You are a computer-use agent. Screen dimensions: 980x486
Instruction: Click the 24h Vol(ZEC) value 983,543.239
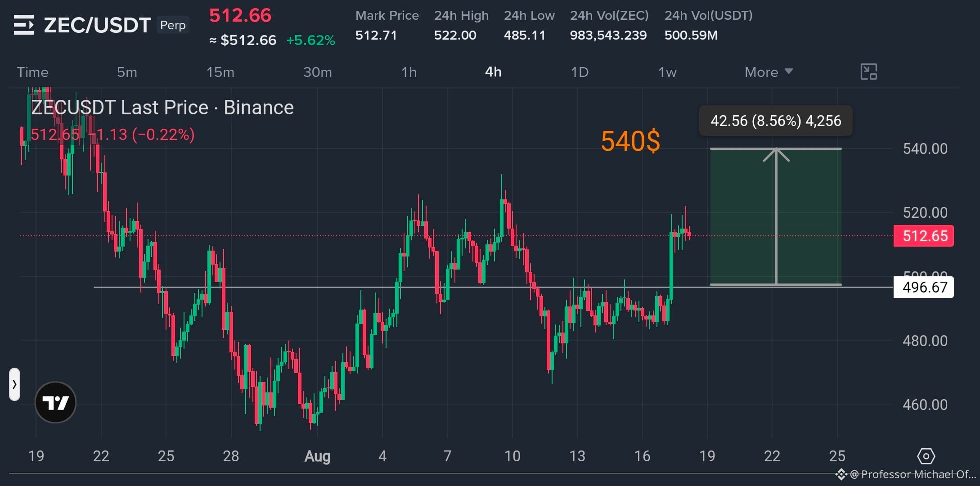click(608, 35)
